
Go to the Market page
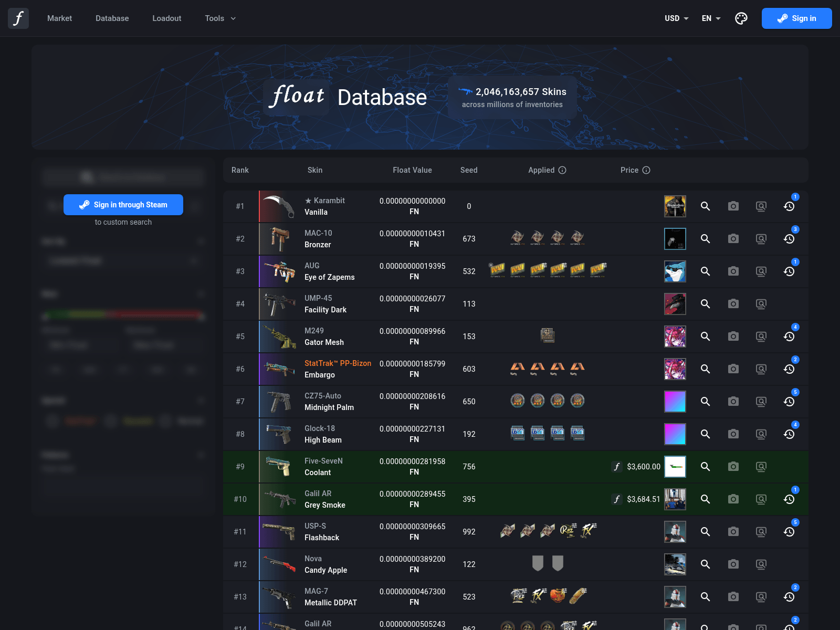[59, 18]
